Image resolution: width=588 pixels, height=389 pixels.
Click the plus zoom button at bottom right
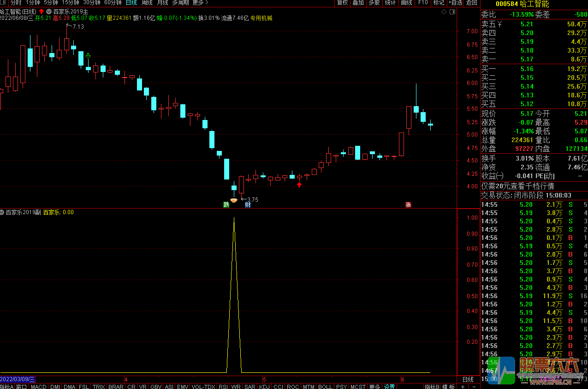pos(463,386)
